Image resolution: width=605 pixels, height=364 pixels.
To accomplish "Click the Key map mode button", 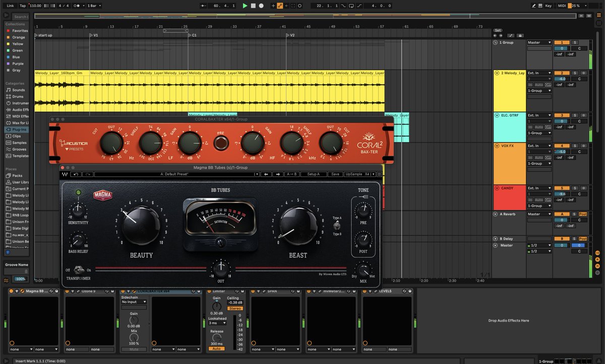I will tap(549, 6).
